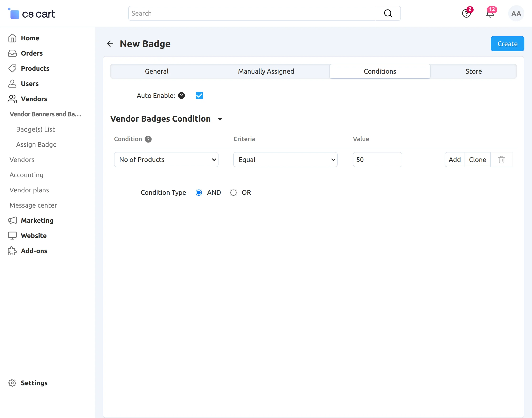Screen dimensions: 532x418
Task: Click the search magnifier icon
Action: [388, 14]
